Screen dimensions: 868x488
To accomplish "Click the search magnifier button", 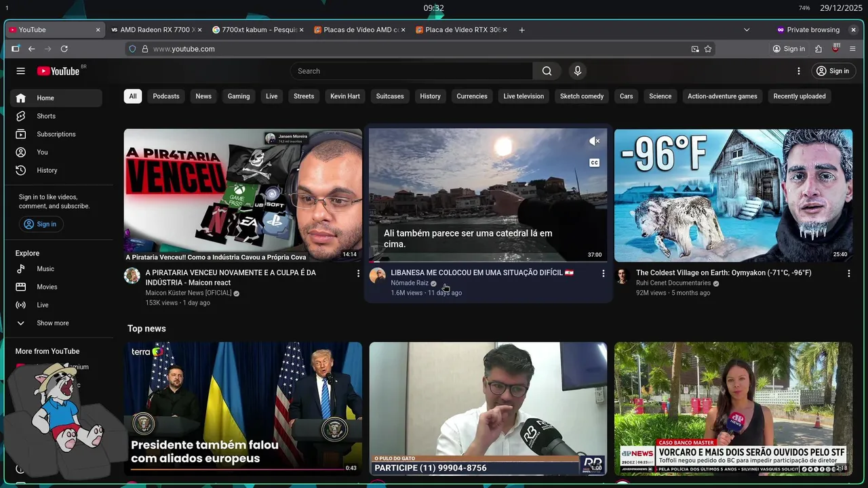I will 547,71.
